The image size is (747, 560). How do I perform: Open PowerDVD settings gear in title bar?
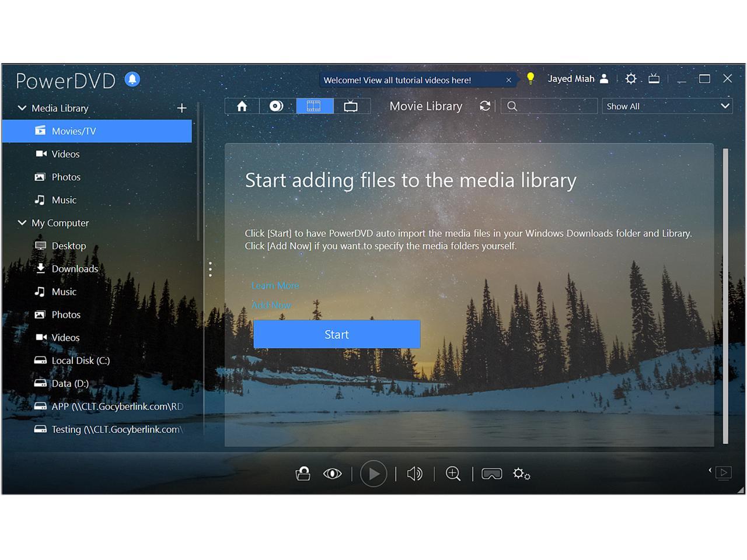631,79
